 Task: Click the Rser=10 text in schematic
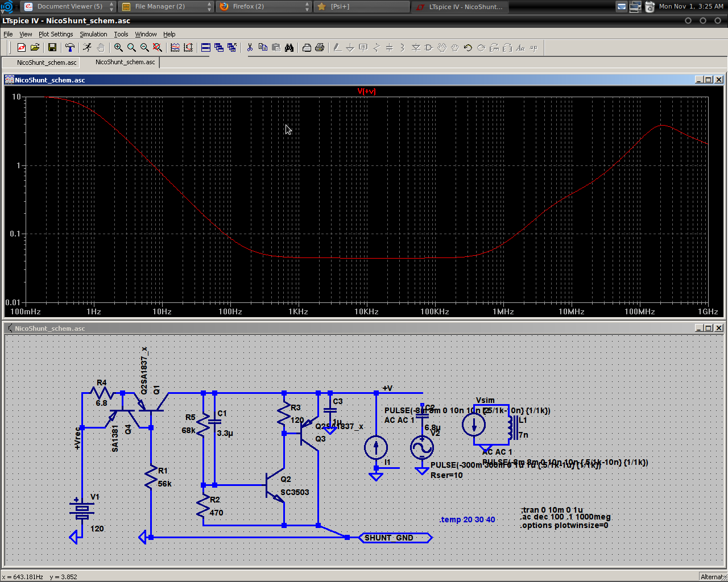point(446,475)
